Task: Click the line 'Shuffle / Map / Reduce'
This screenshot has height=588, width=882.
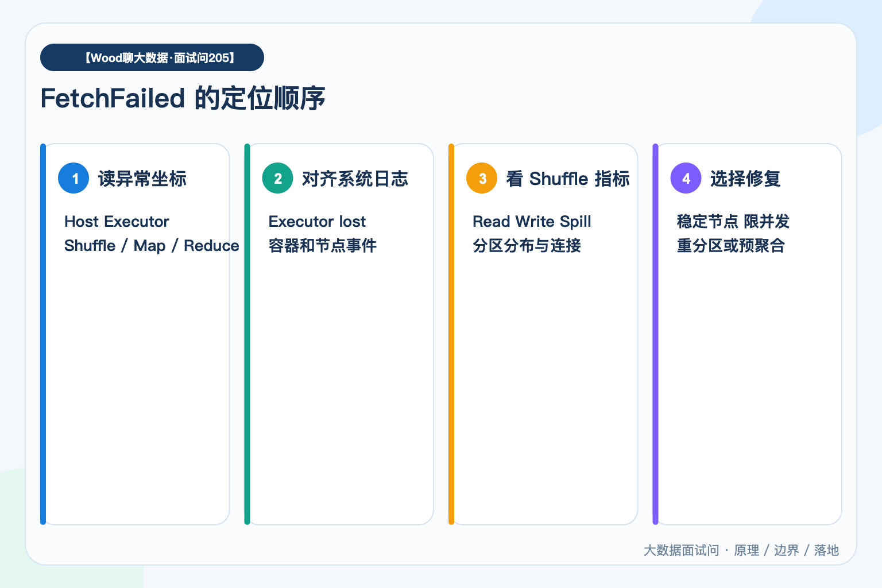Action: click(152, 246)
